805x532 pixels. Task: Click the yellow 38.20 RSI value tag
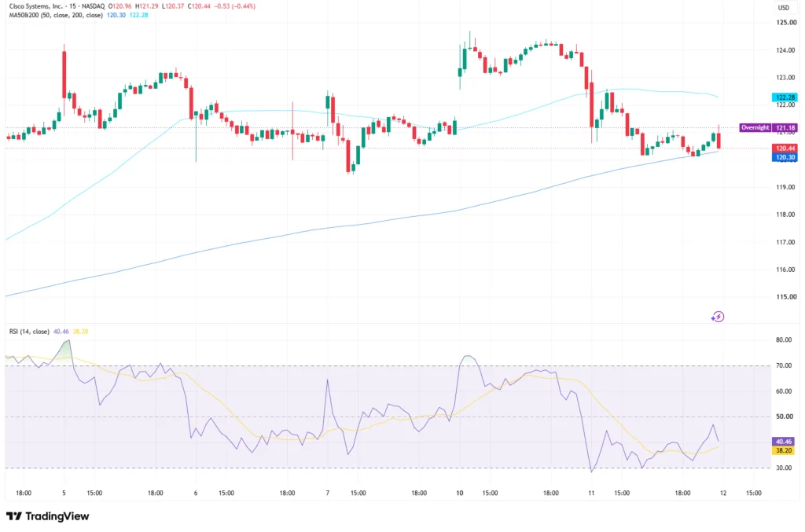click(x=784, y=450)
